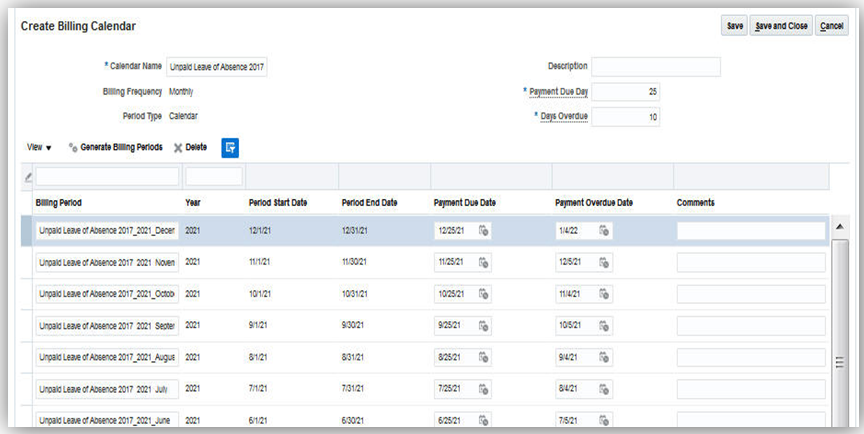
Task: Click the Billing Period filter box
Action: pos(107,176)
